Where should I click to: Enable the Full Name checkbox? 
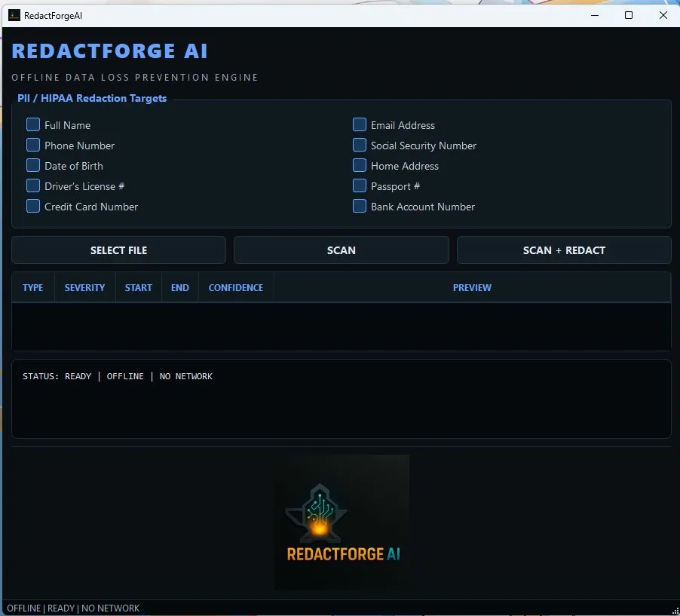tap(33, 125)
